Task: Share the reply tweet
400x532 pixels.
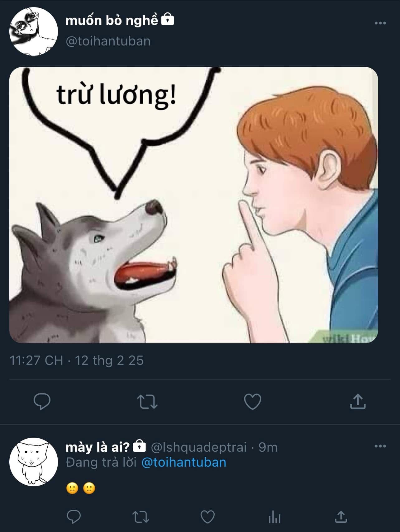Action: (341, 517)
